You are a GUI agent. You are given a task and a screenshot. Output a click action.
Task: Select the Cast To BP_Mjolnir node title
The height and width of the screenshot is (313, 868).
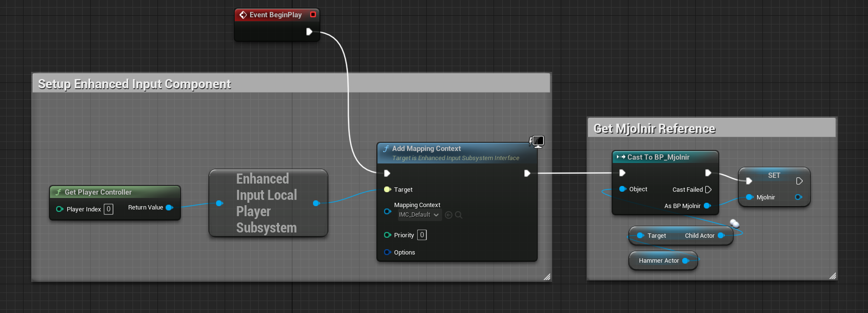pyautogui.click(x=658, y=157)
